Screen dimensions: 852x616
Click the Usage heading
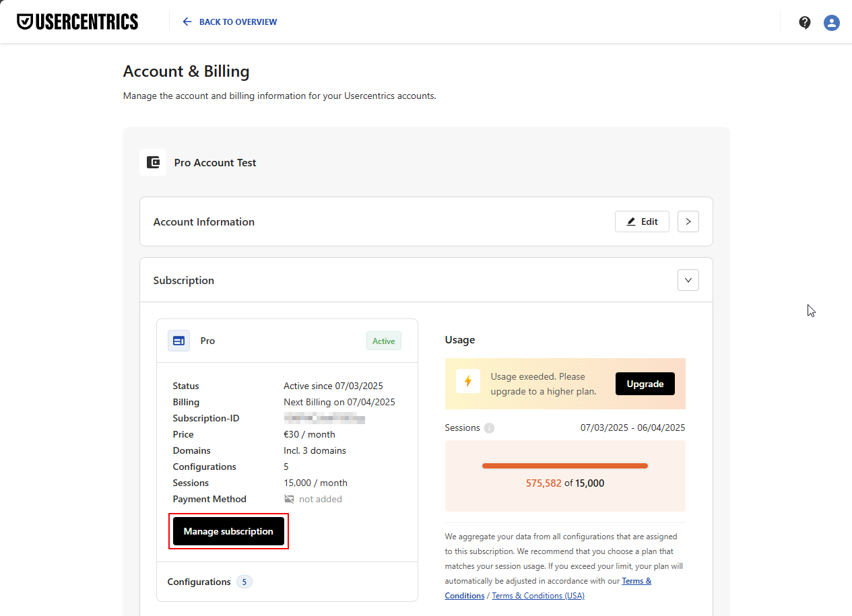460,340
